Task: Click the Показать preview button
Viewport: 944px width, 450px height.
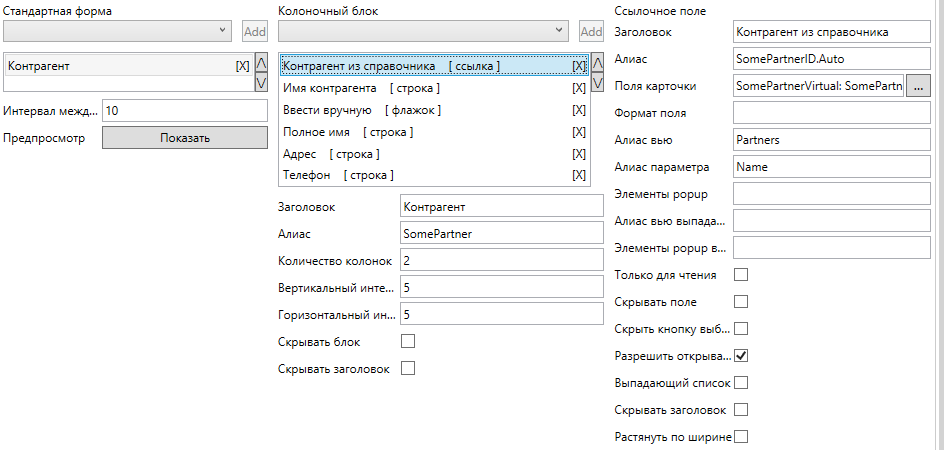Action: coord(185,138)
